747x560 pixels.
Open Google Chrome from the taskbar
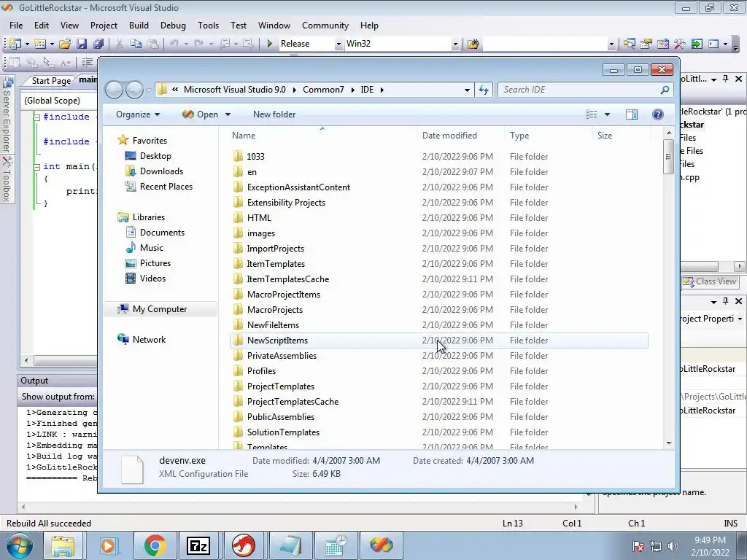tap(155, 545)
